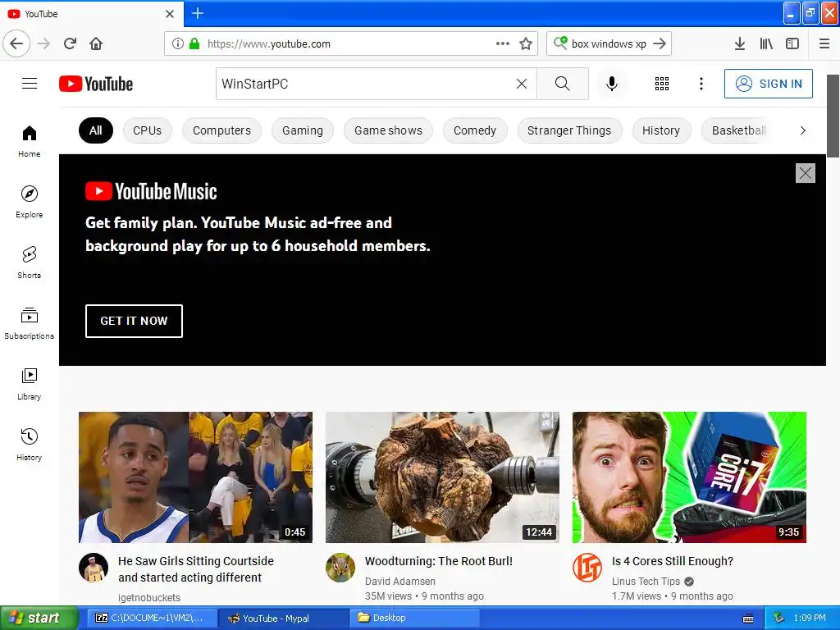
Task: Click the page vertical scrollbar thumb
Action: pos(833,116)
